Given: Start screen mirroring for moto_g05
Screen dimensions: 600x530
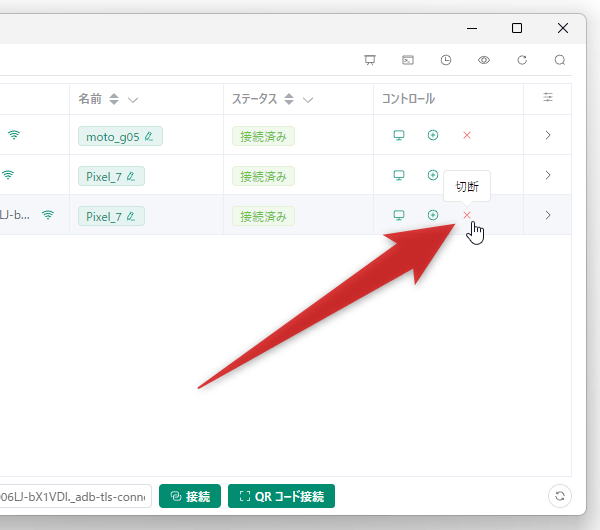Looking at the screenshot, I should (398, 135).
